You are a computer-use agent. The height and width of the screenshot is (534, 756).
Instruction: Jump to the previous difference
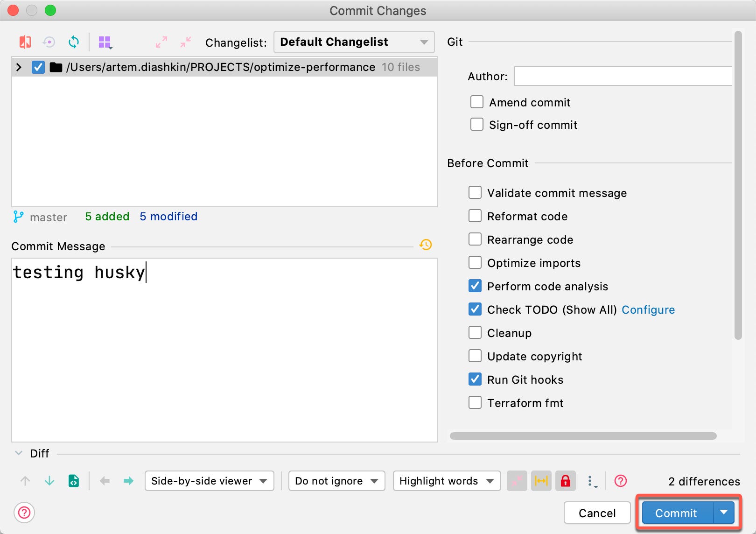(x=24, y=481)
